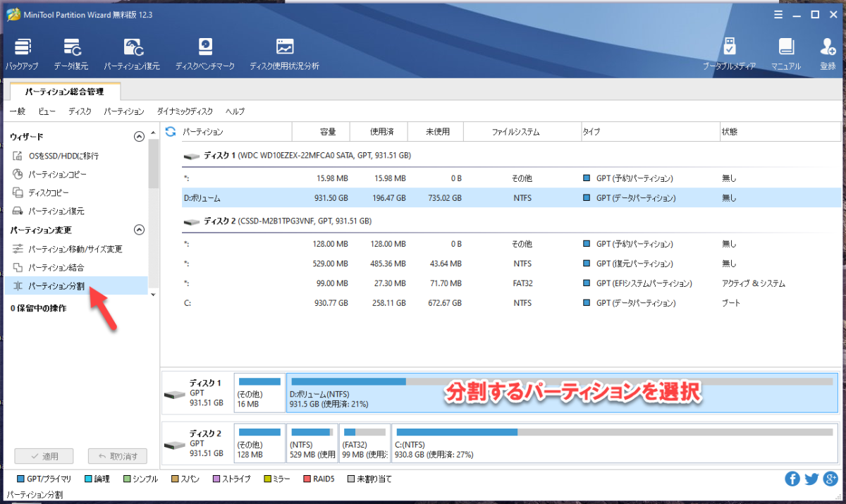
Task: Open パーティション復元 in the top toolbar
Action: click(x=132, y=54)
